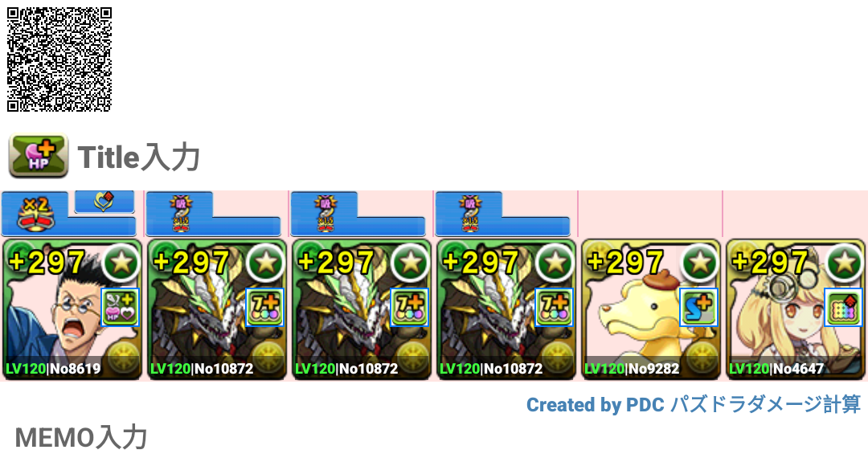The image size is (868, 462).
Task: Tap the 7+ combo latent on second card
Action: tap(264, 307)
